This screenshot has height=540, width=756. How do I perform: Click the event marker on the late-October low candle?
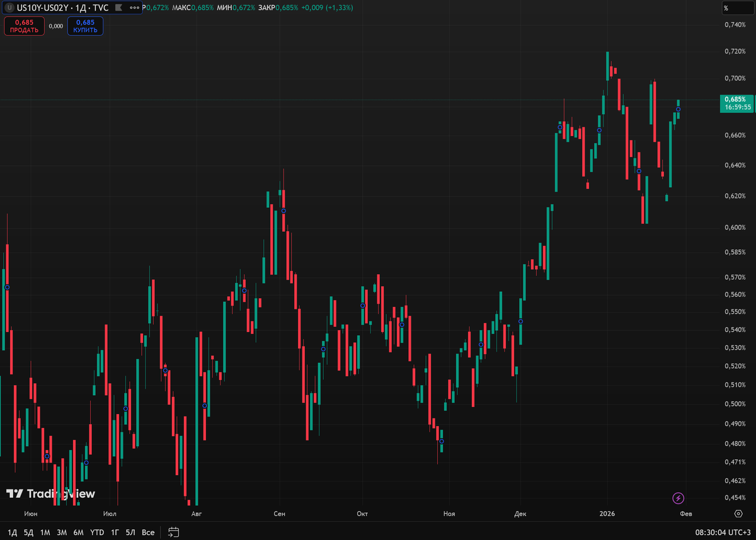[x=442, y=441]
